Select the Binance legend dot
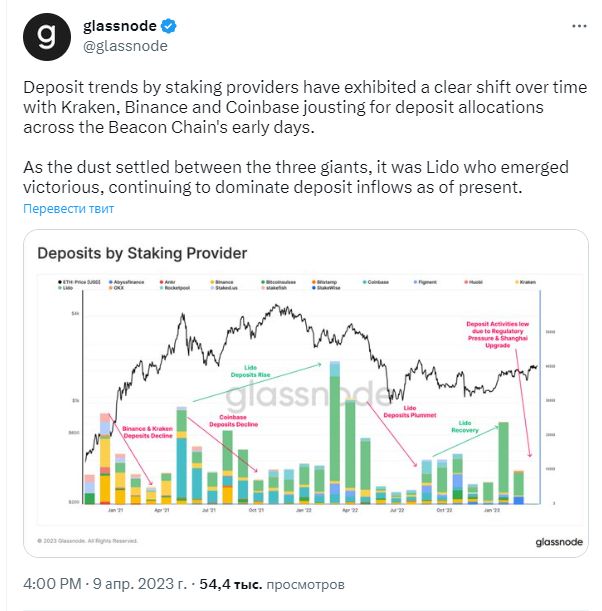 click(212, 282)
